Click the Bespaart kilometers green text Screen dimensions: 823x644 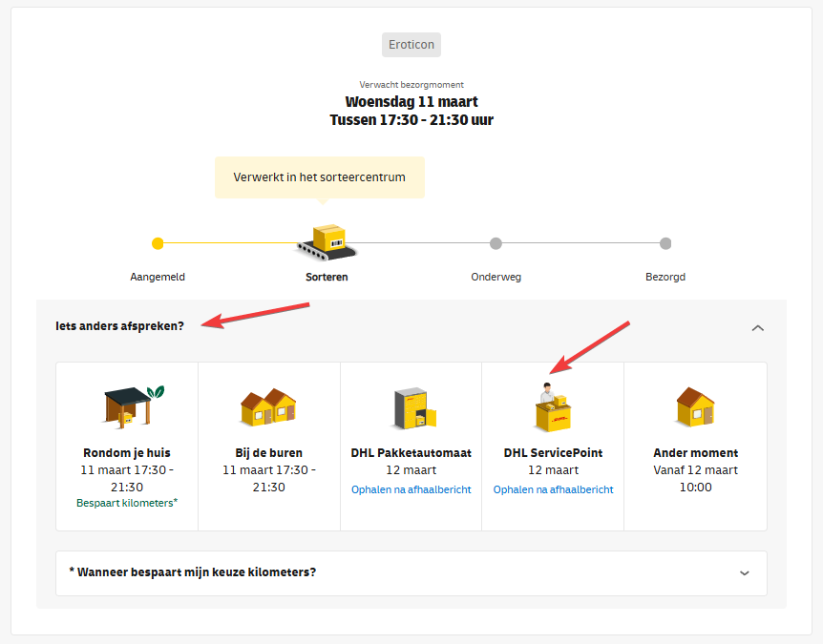pos(127,503)
